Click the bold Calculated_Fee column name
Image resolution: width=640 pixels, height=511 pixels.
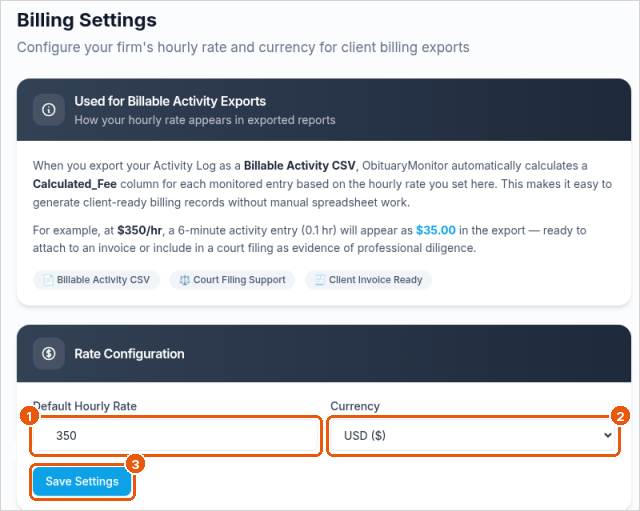point(75,184)
